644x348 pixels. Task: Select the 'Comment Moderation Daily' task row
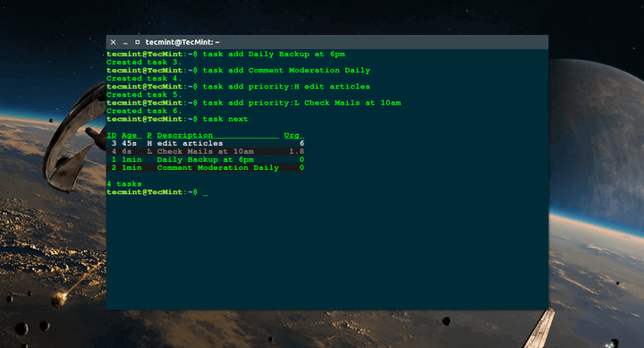(x=206, y=167)
